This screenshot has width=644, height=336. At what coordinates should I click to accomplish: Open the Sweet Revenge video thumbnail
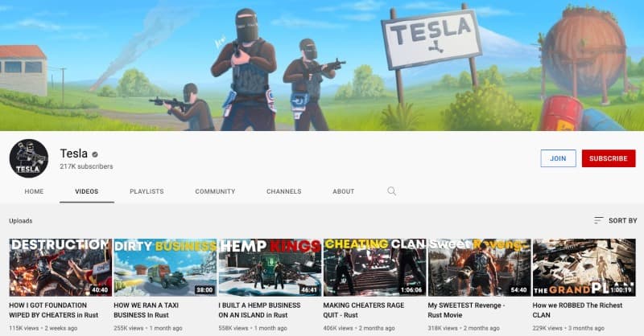479,268
